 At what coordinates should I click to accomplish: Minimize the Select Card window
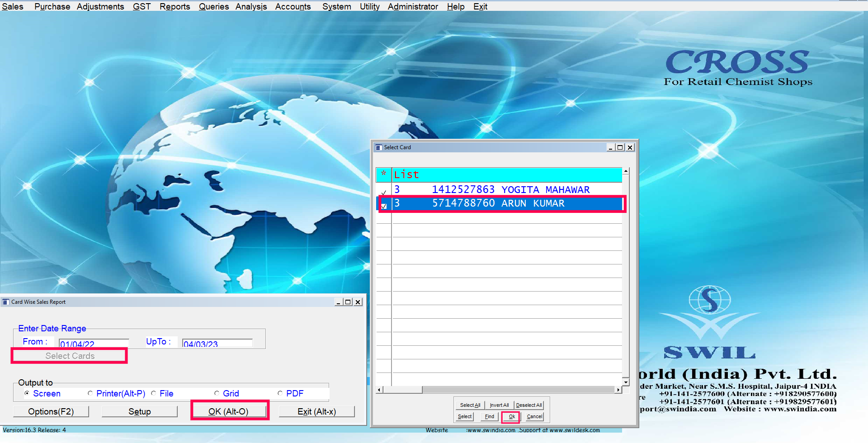(x=610, y=147)
